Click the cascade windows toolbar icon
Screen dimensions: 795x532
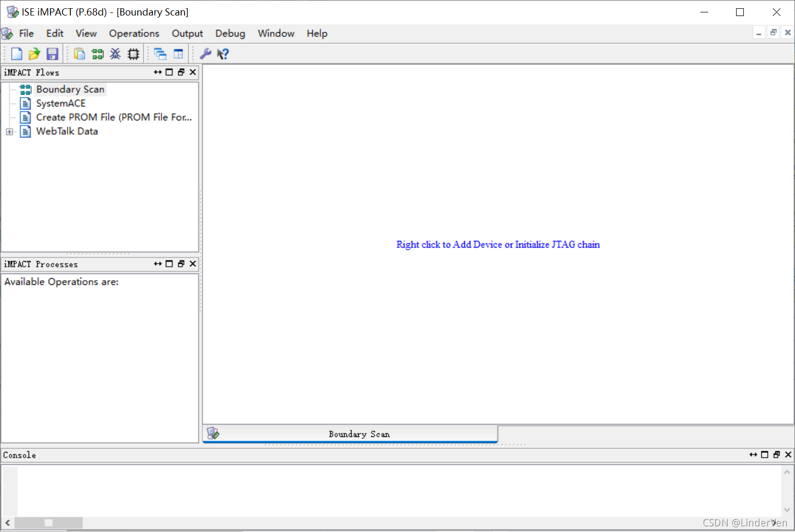pos(160,54)
